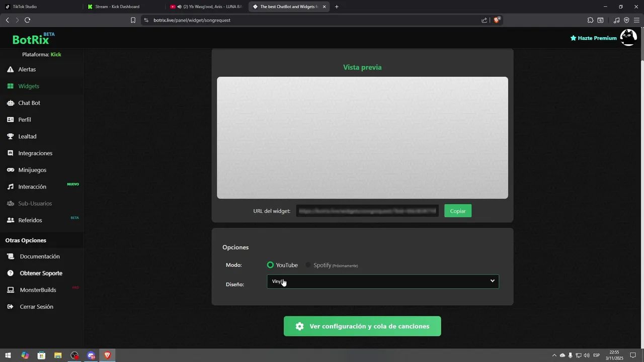
Task: Click the browser back arrow
Action: tap(7, 20)
